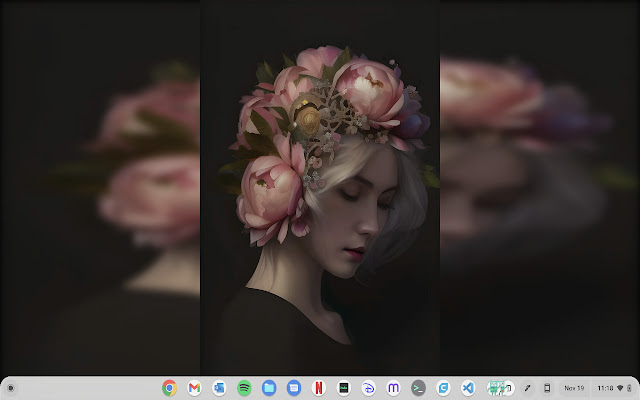
Task: Open the purple 'm' app icon
Action: (x=393, y=388)
